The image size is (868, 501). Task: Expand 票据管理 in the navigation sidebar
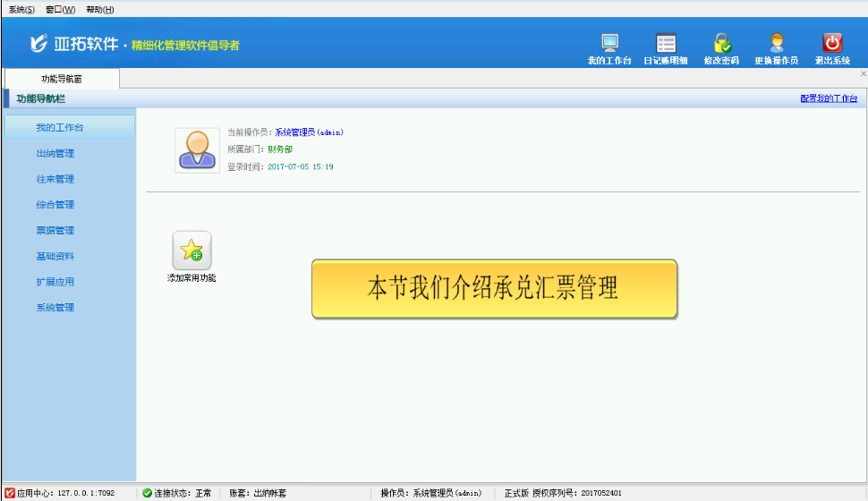click(55, 231)
